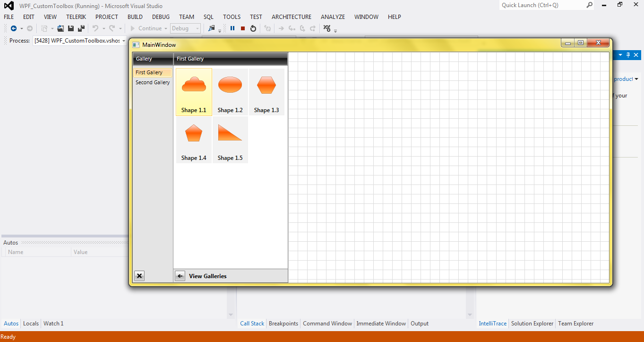This screenshot has height=342, width=644.
Task: Select the hexagon Shape 1.3 item
Action: (266, 92)
